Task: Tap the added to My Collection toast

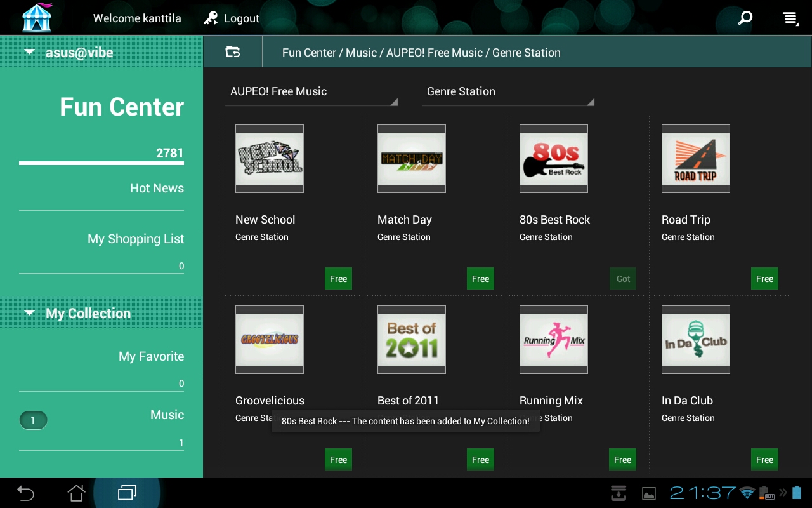Action: (405, 421)
